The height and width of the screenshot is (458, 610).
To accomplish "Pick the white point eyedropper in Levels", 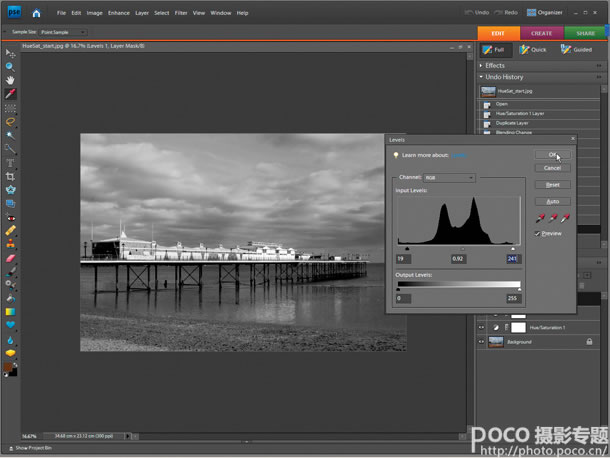I will click(565, 218).
